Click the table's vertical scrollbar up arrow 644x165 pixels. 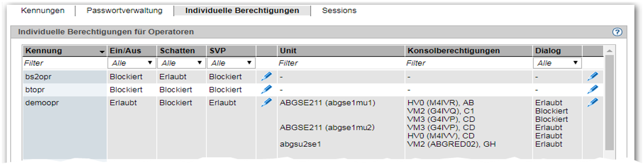(x=609, y=51)
